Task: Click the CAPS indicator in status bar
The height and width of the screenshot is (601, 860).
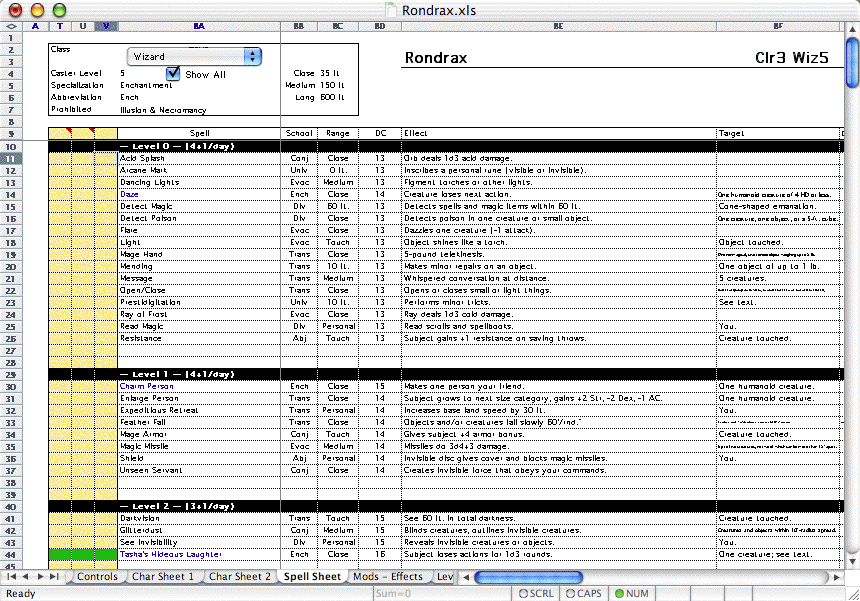Action: coord(584,593)
